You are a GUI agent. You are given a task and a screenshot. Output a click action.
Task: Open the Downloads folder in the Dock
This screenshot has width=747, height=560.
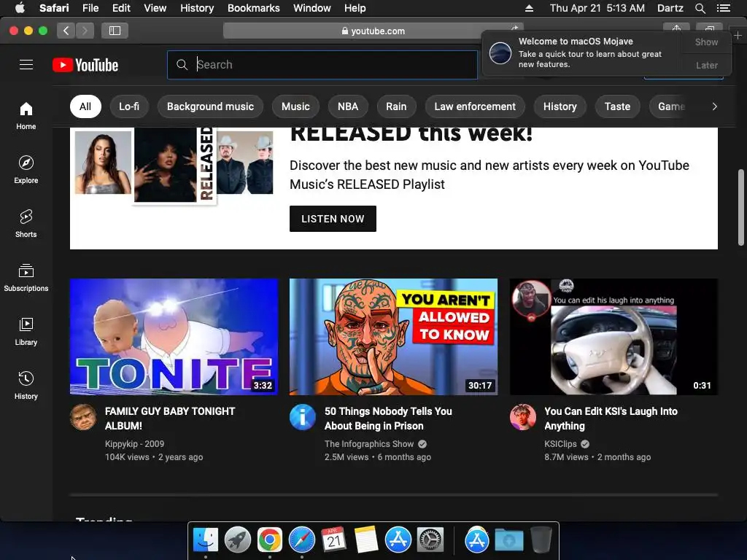click(508, 540)
